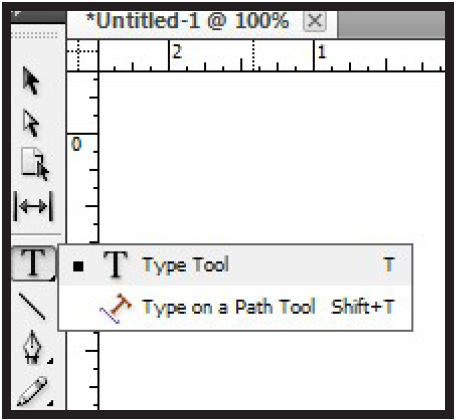Select the Gap tool icon

click(33, 206)
